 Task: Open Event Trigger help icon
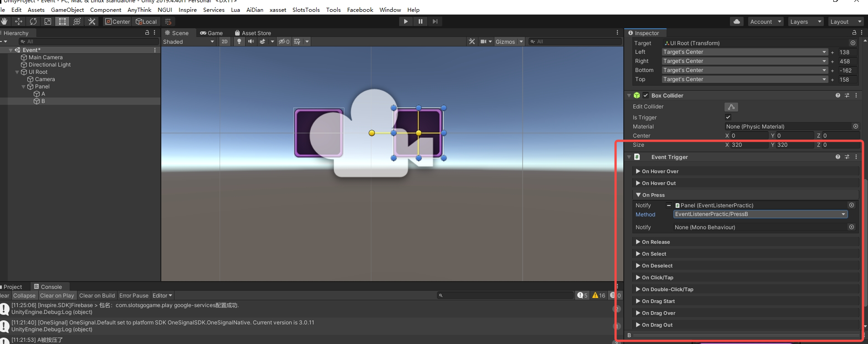tap(838, 157)
